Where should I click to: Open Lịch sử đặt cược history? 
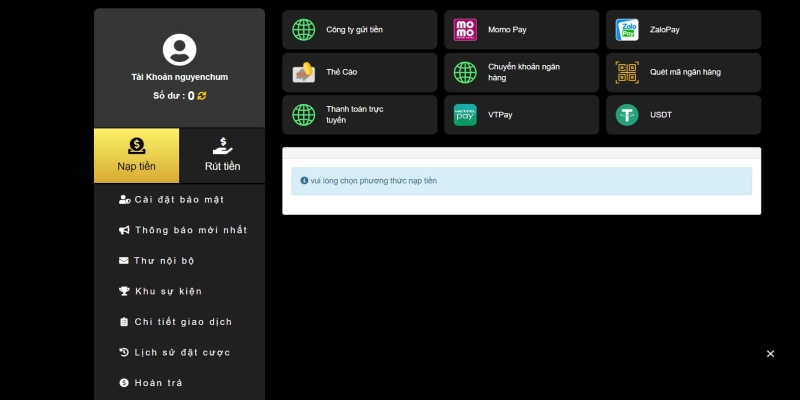coord(181,352)
